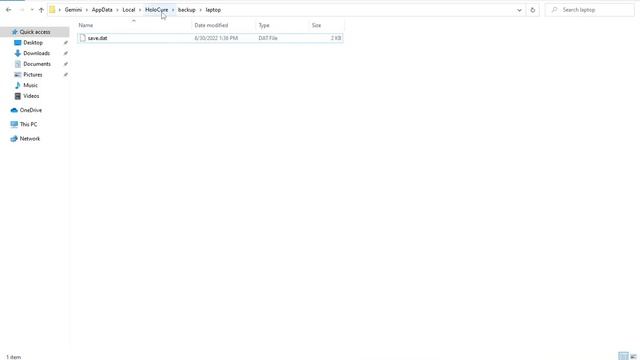This screenshot has height=360, width=640.
Task: Open recent locations dropdown arrow
Action: coord(32,10)
